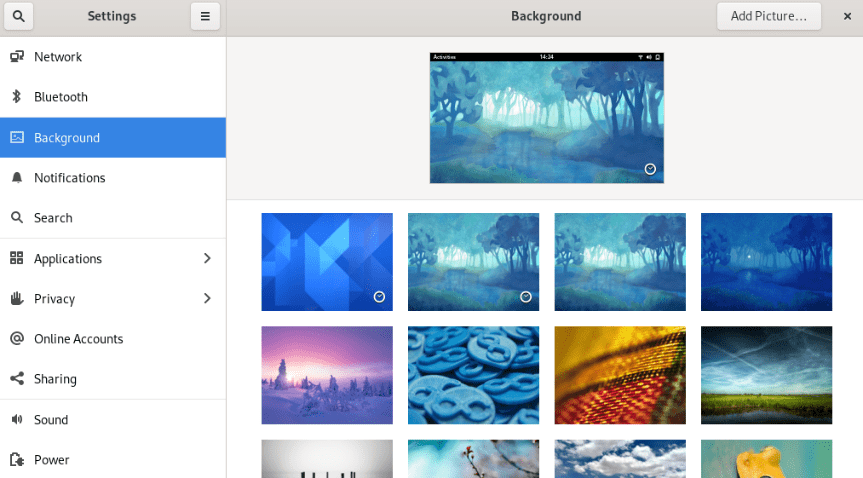This screenshot has height=478, width=863.
Task: Select the Power label in sidebar
Action: [x=52, y=460]
